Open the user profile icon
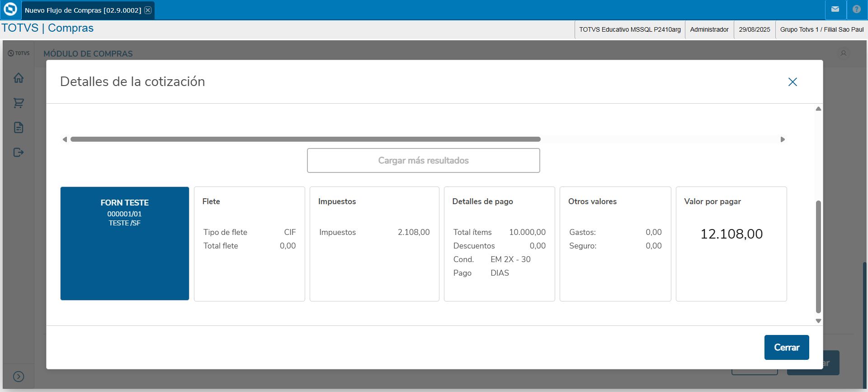 pyautogui.click(x=843, y=53)
